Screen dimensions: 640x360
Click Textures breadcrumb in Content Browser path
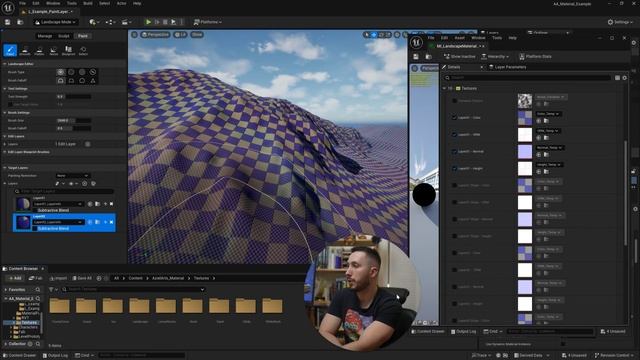[x=201, y=278]
